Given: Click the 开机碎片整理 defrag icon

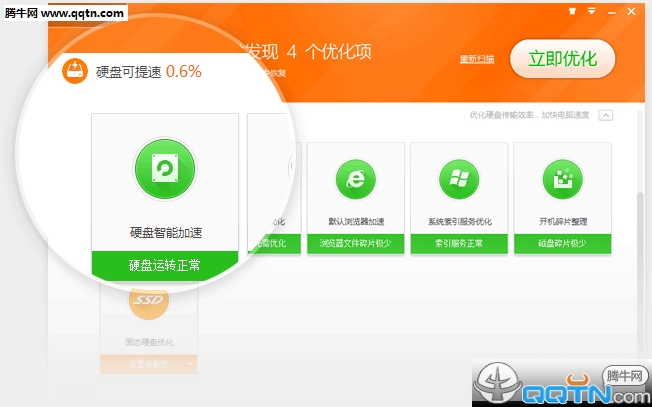Looking at the screenshot, I should click(x=563, y=180).
